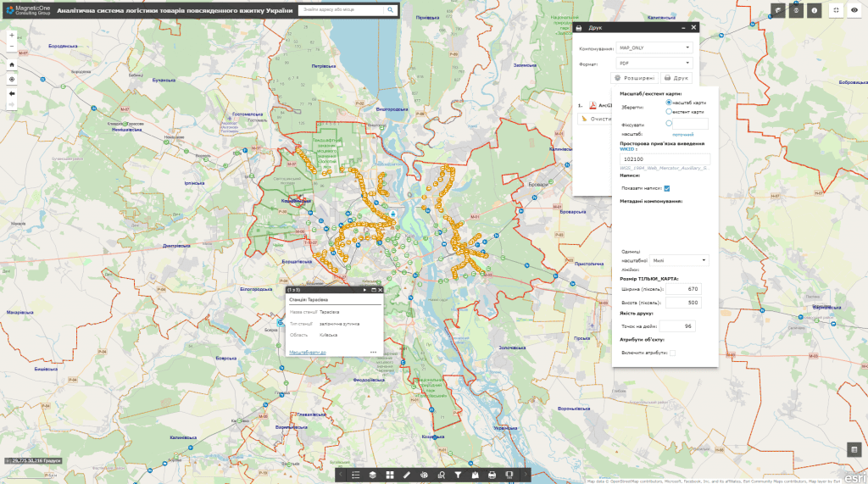Select 'масштаб карти' radio option
The image size is (868, 484).
(669, 103)
